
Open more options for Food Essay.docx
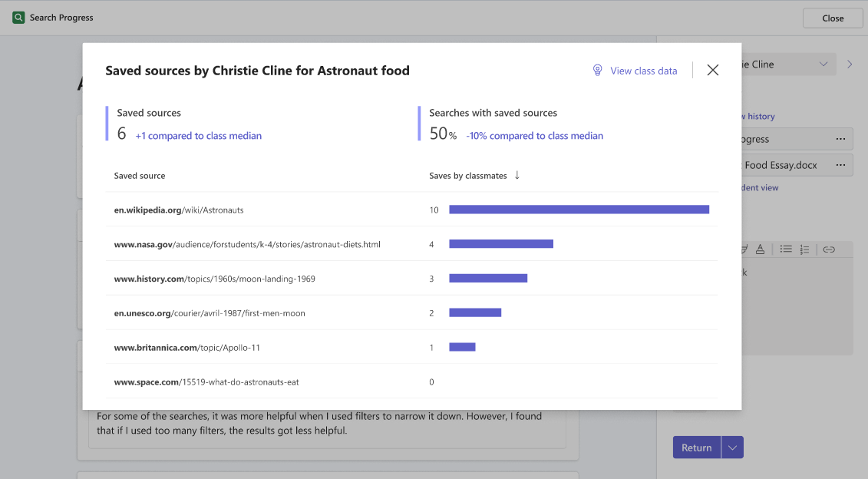click(x=840, y=165)
